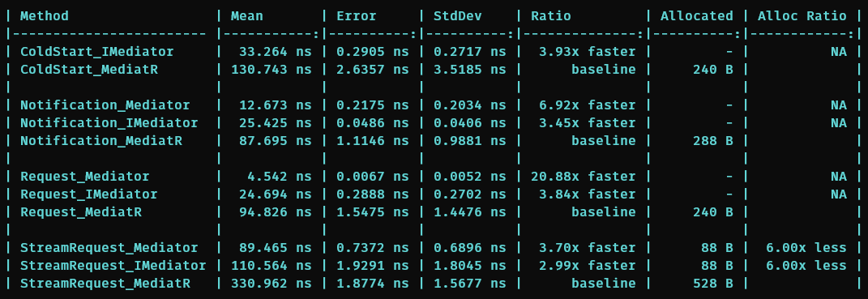Click the Ratio column header
868x299 pixels.
click(x=551, y=16)
